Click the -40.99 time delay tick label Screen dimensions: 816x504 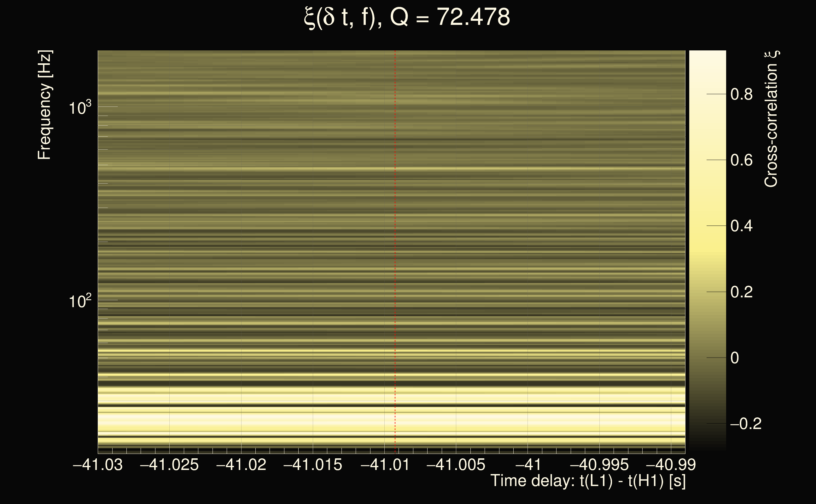click(671, 465)
